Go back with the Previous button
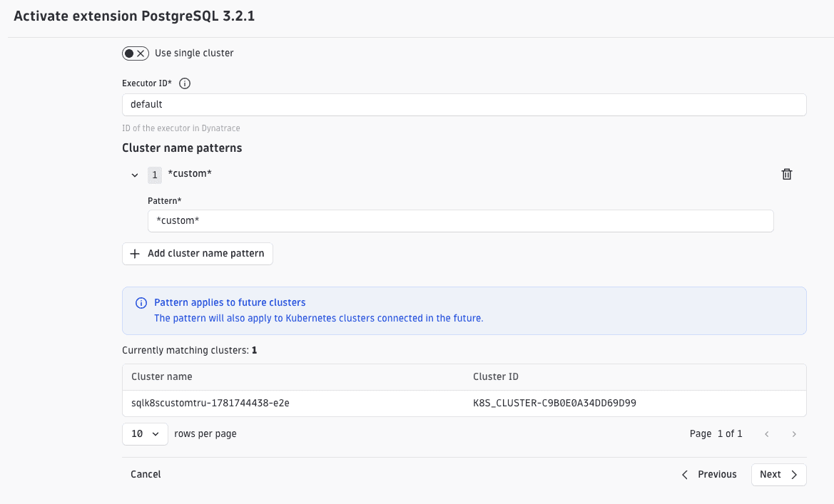The image size is (834, 504). coord(709,475)
